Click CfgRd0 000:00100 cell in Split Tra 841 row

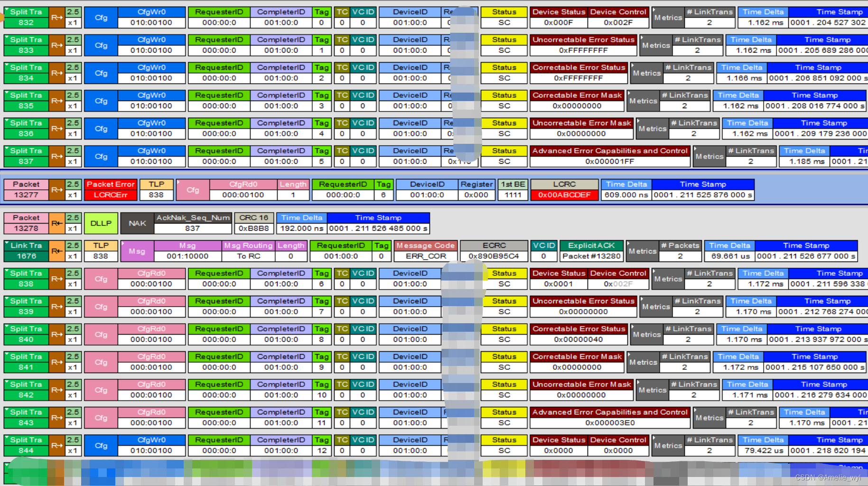point(151,362)
